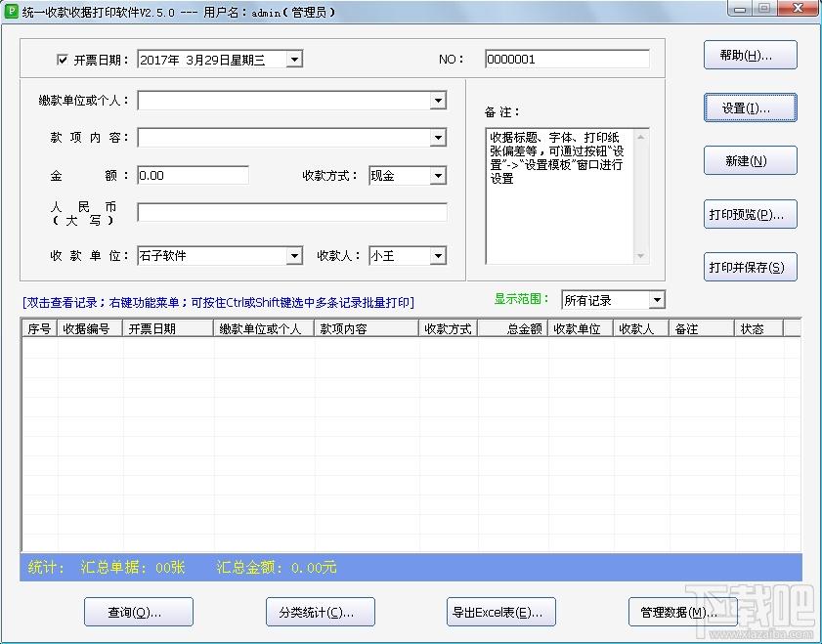Click the table's 收款方式 column header
Viewport: 822px width, 644px height.
pyautogui.click(x=449, y=328)
